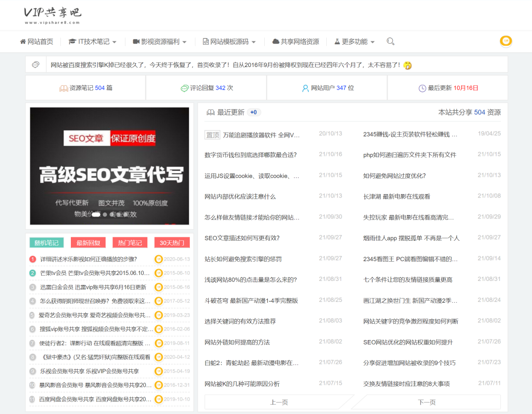Switch to the 最新回复 tab
Screen dimensions: 532x414
(88, 243)
